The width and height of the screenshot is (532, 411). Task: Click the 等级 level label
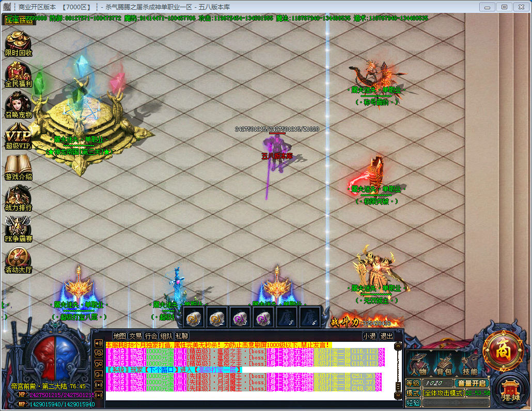pos(413,383)
